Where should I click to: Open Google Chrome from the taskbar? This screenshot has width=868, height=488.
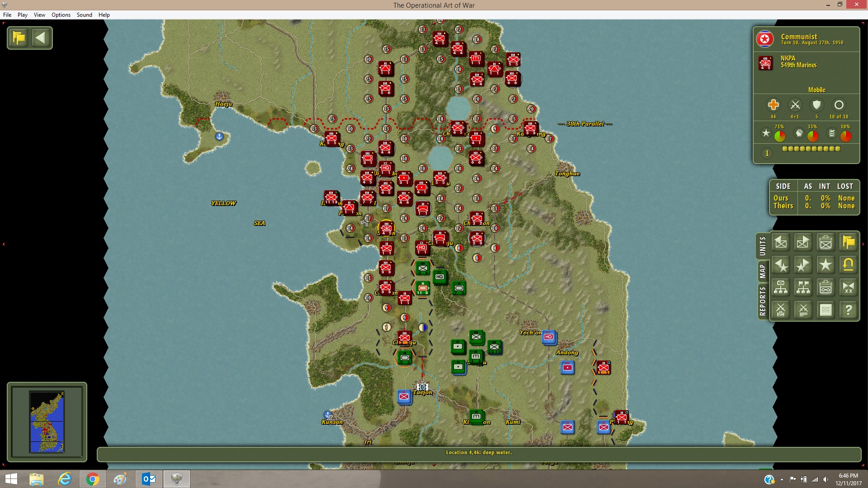point(93,479)
